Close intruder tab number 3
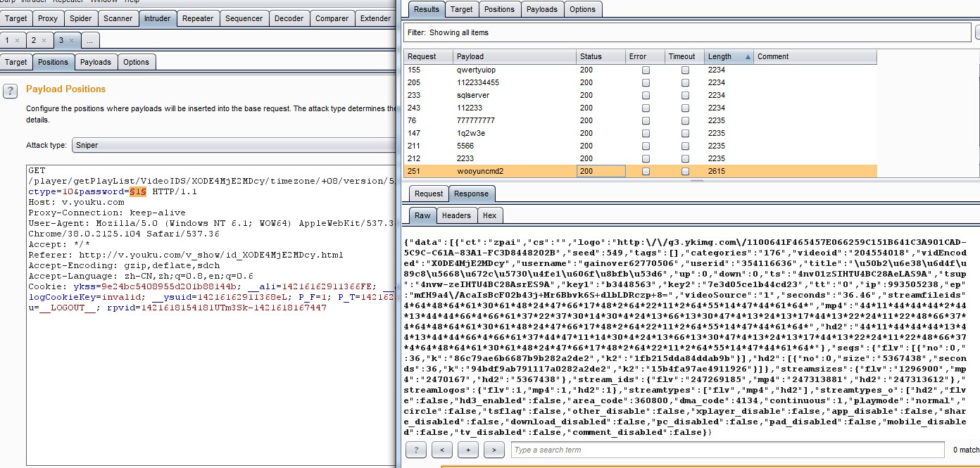This screenshot has width=980, height=468. [x=70, y=41]
